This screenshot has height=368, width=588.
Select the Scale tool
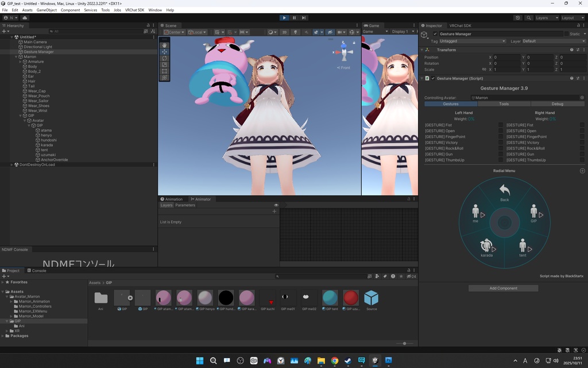coord(165,64)
